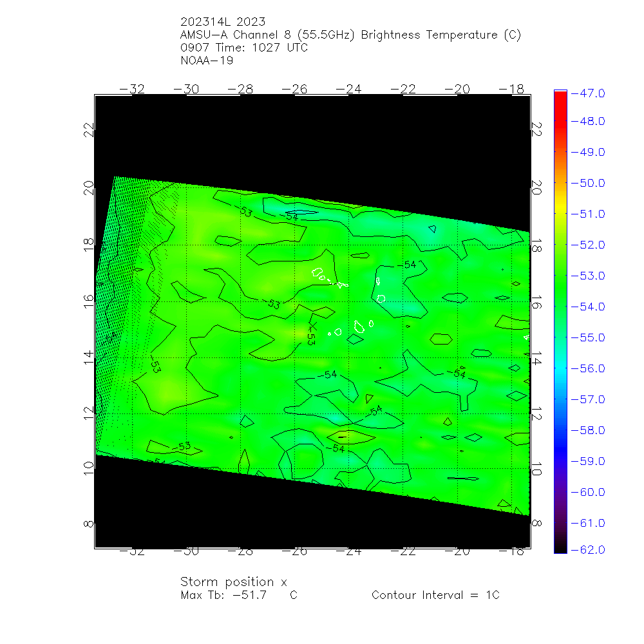Click the vertical -53 contour label beside the storm marker
The height and width of the screenshot is (644, 644).
[x=311, y=337]
